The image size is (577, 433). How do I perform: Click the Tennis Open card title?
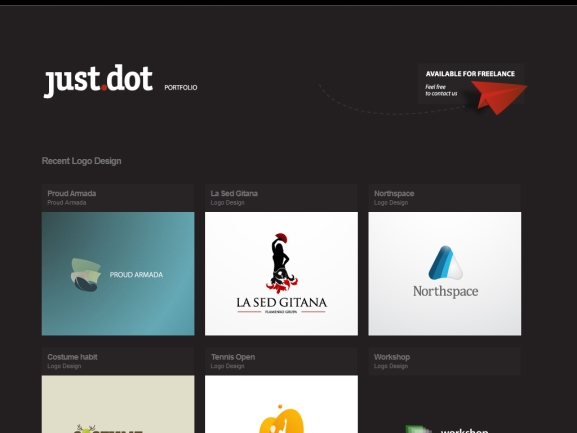click(x=233, y=357)
